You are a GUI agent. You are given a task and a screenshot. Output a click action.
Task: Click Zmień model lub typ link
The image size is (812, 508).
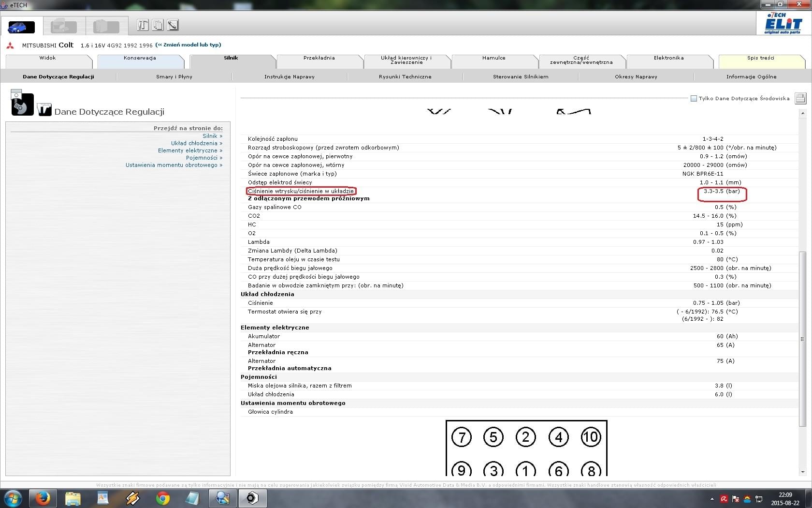pyautogui.click(x=189, y=45)
